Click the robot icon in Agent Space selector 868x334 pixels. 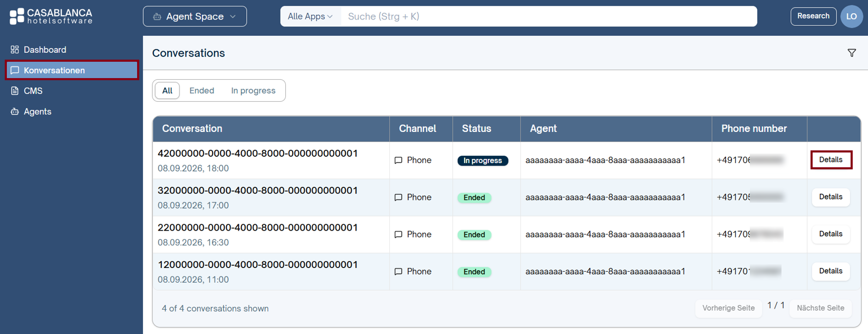point(157,17)
